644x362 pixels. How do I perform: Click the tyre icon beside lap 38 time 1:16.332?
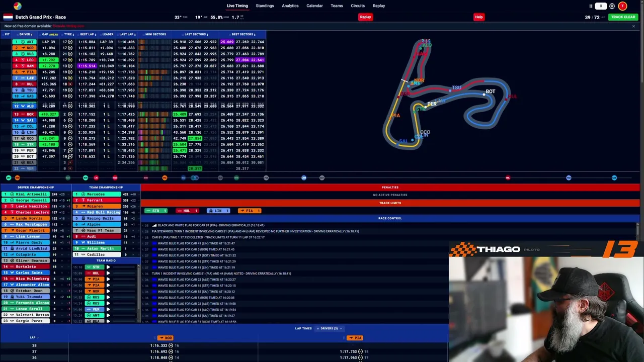coord(171,345)
